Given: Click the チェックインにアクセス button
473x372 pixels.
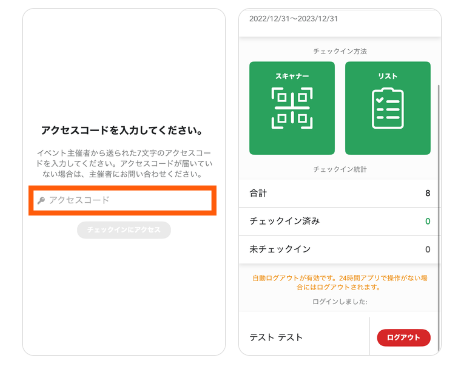Looking at the screenshot, I should click(124, 230).
